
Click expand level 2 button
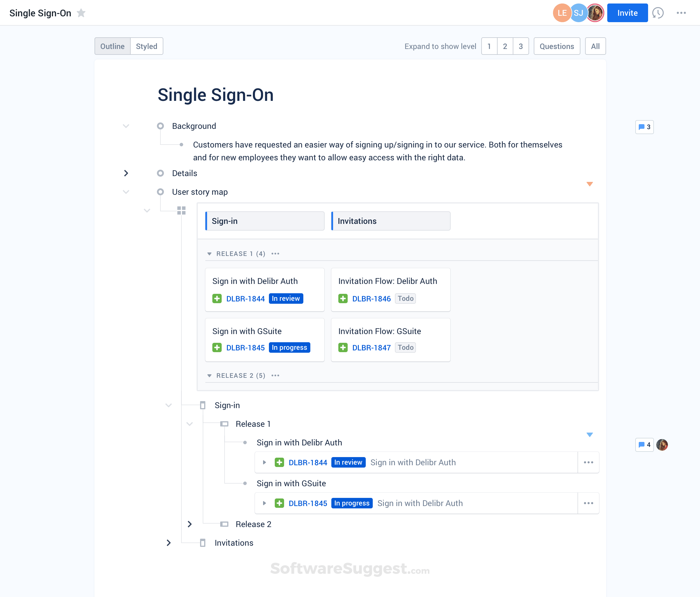coord(505,46)
